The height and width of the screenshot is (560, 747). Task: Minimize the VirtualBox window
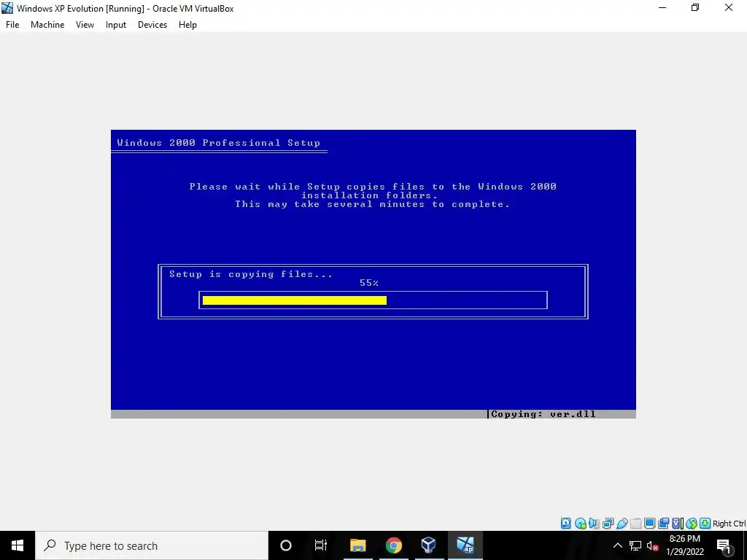tap(662, 7)
